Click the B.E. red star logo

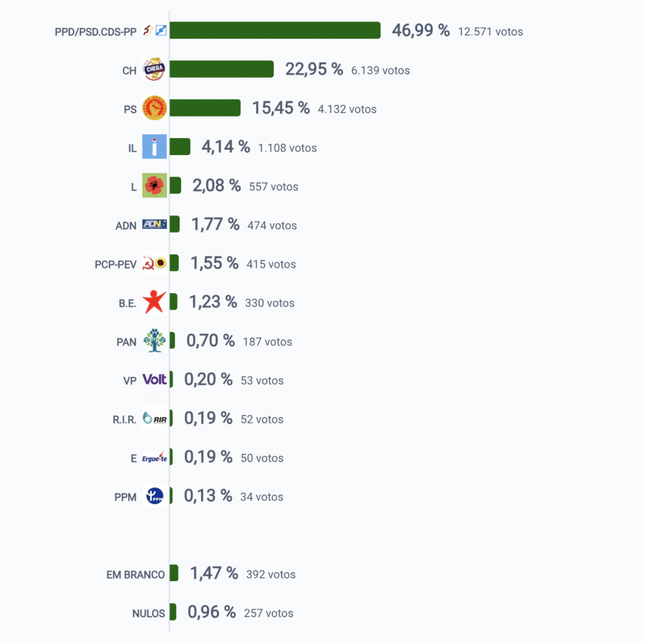point(154,302)
